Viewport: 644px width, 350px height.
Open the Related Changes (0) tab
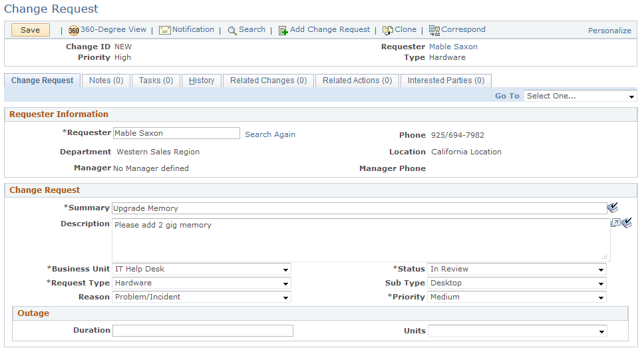tap(268, 81)
